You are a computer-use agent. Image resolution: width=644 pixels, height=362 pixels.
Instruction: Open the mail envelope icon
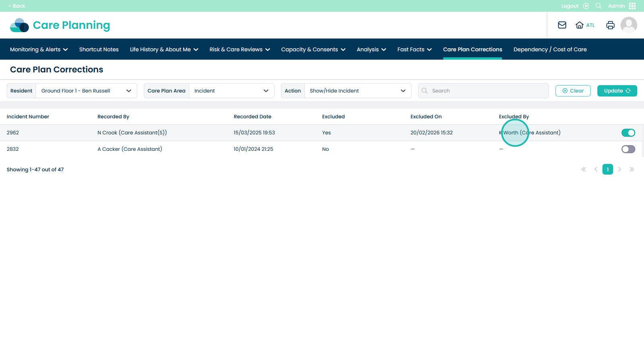click(x=562, y=25)
